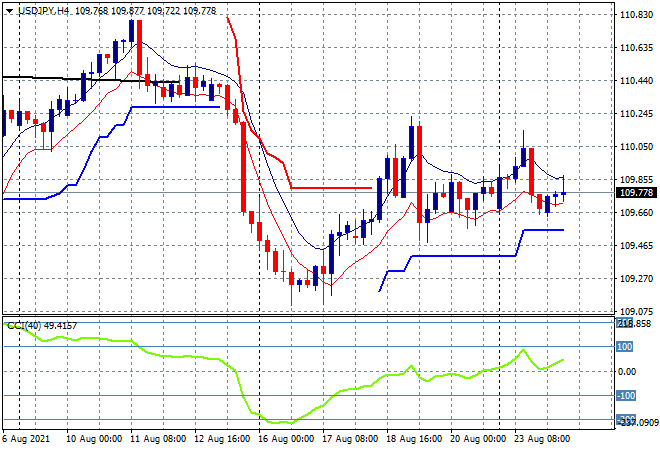Click the 110.440 price scale label
Screen dimensions: 660x450
tap(636, 81)
